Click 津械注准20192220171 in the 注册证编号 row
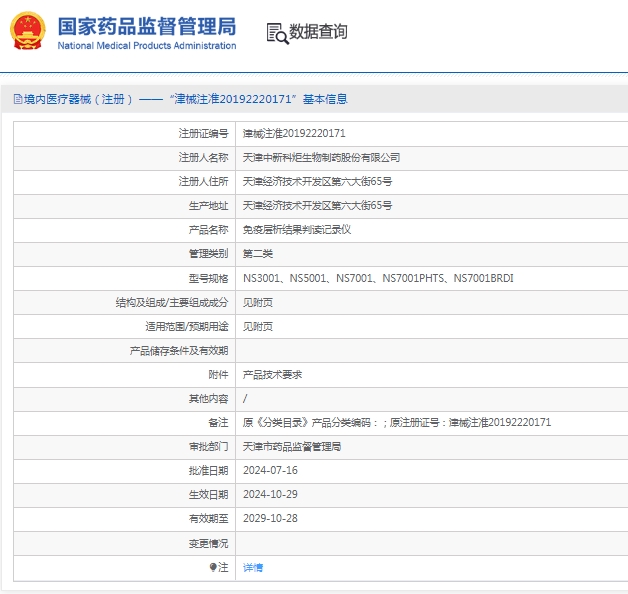This screenshot has width=628, height=594. (x=294, y=133)
